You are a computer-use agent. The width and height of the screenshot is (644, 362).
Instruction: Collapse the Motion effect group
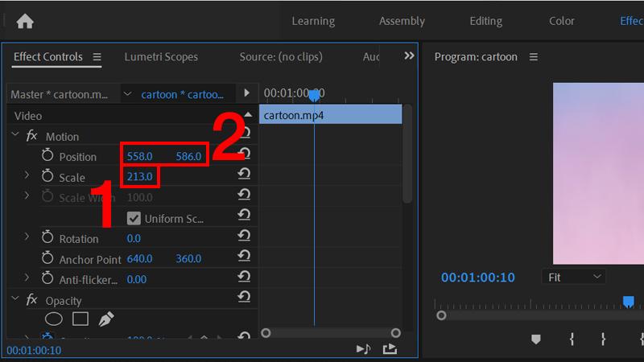(15, 135)
